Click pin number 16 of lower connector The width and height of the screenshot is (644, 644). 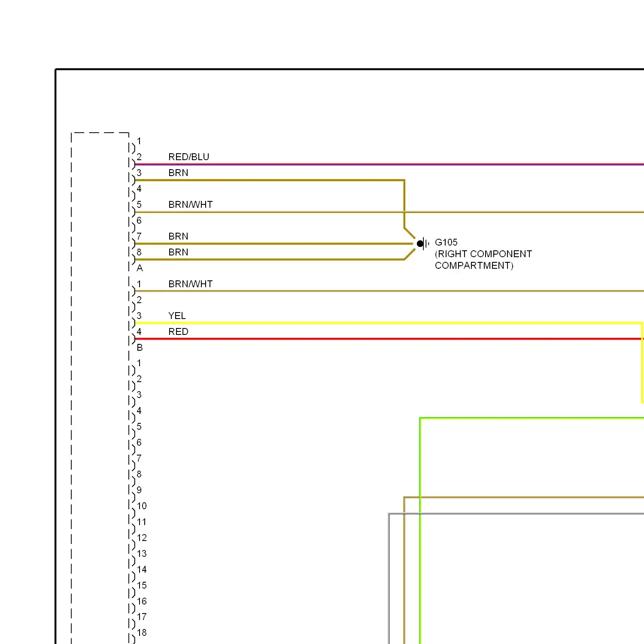(142, 601)
